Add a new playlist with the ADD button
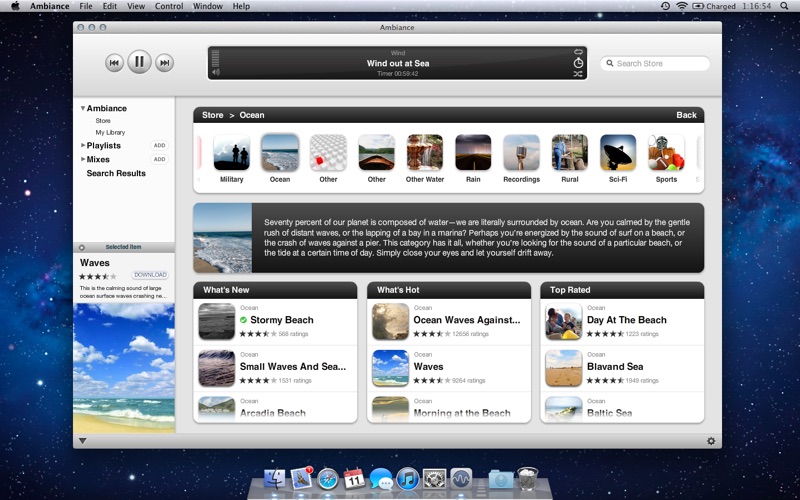800x500 pixels. coord(160,145)
